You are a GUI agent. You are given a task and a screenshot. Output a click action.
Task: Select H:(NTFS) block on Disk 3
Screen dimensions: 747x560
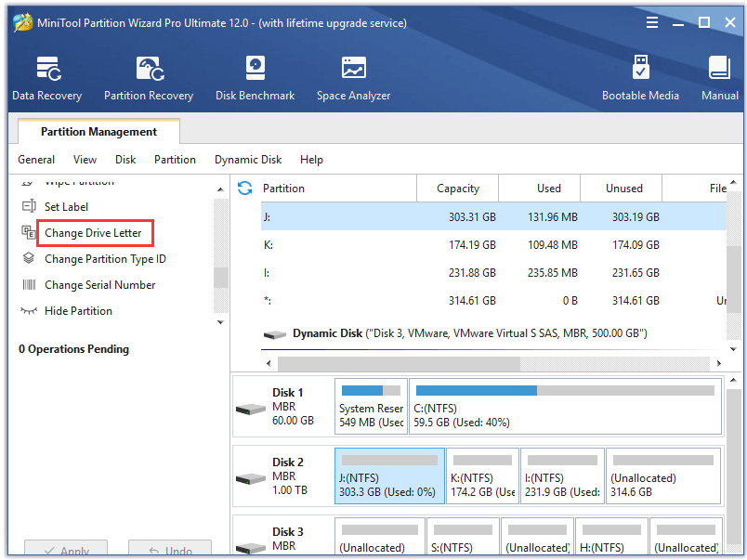tap(611, 536)
